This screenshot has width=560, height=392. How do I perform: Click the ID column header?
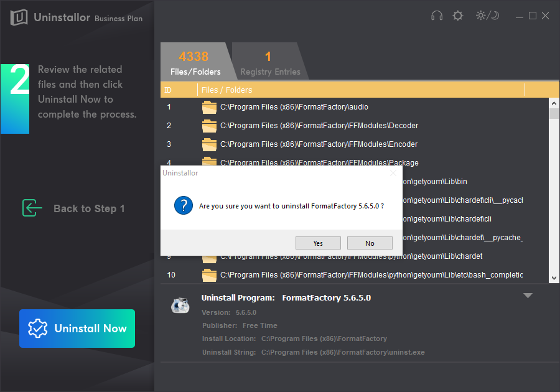point(179,90)
